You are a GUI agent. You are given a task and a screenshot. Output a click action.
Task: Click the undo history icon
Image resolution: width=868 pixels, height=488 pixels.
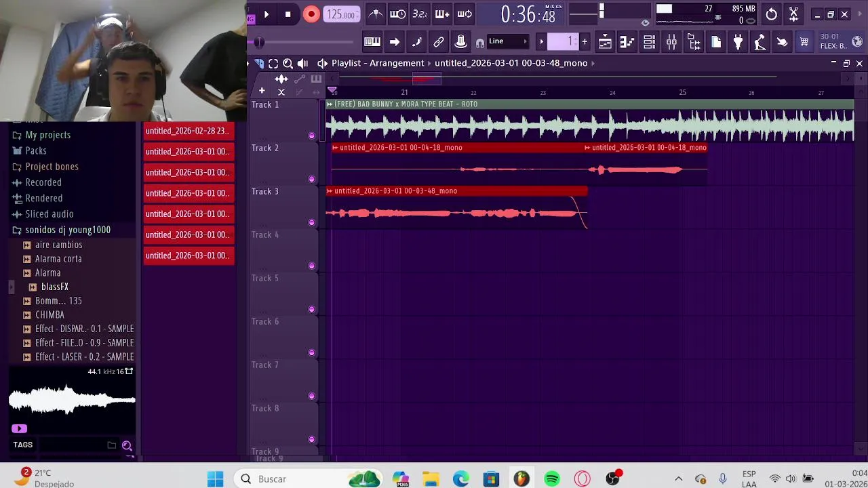click(772, 14)
